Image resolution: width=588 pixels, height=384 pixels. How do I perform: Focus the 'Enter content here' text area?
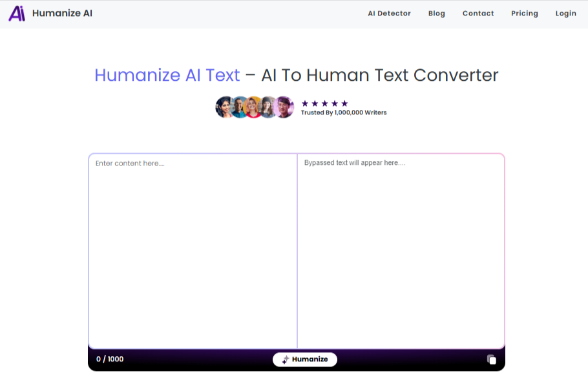coord(193,251)
